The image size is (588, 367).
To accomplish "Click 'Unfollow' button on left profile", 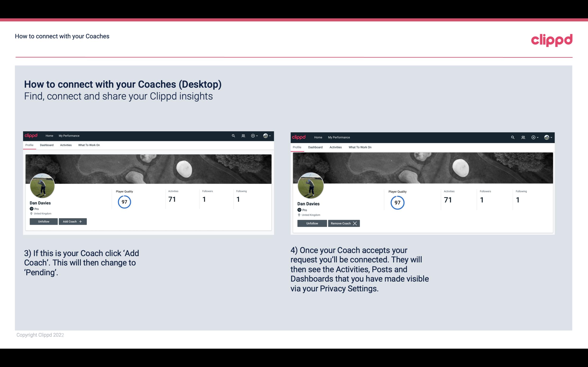I will click(x=44, y=221).
